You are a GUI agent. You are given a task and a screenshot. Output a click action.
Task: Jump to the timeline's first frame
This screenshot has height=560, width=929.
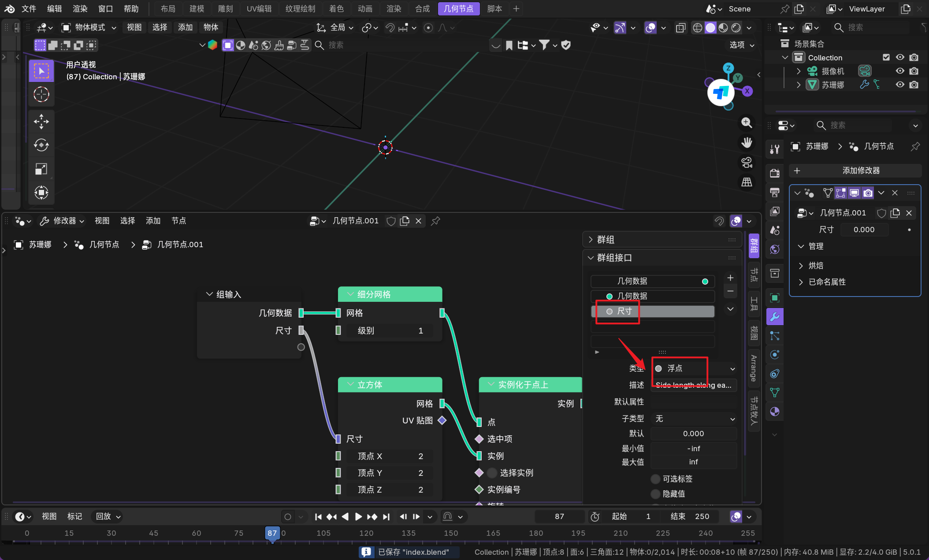(318, 516)
